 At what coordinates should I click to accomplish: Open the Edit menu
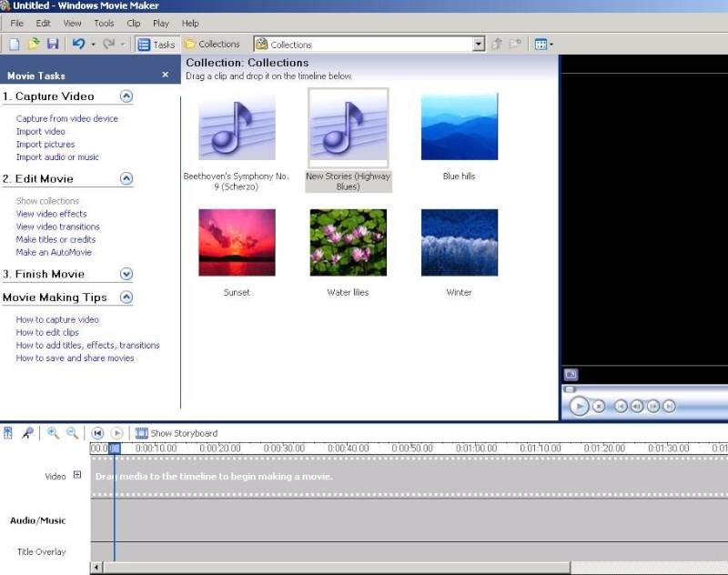[x=43, y=24]
